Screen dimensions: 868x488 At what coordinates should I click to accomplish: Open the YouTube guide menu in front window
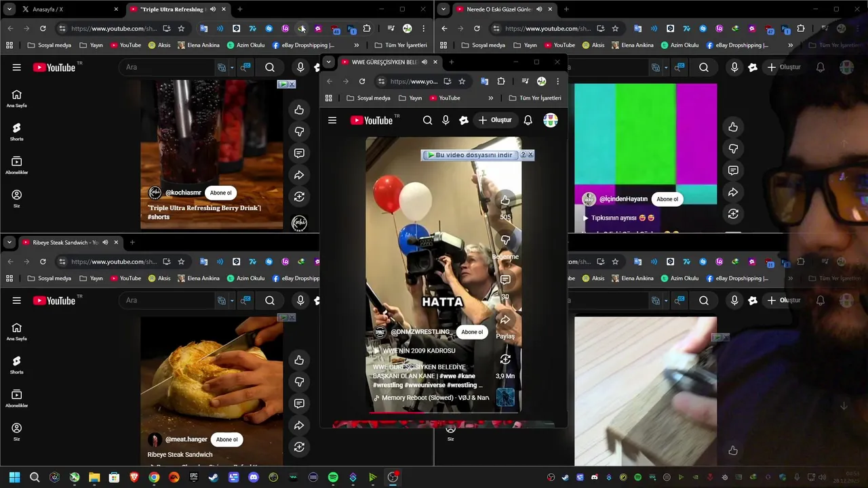point(332,120)
